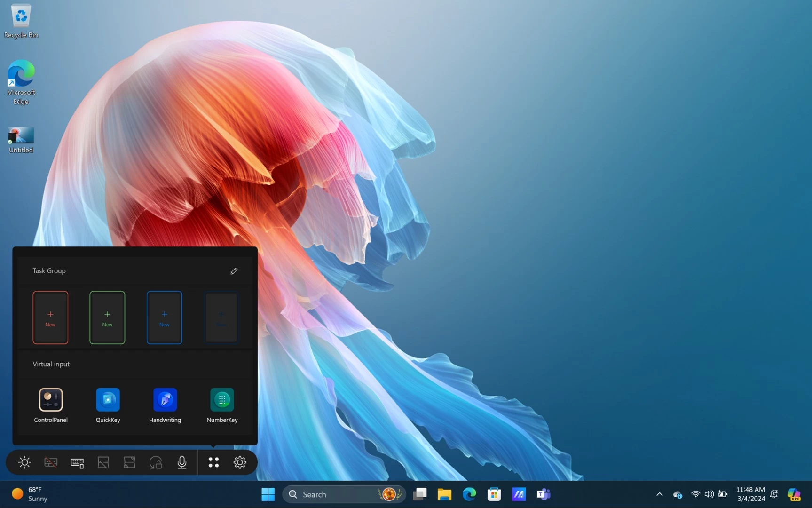Click the virtual keyboard icon

tap(77, 462)
